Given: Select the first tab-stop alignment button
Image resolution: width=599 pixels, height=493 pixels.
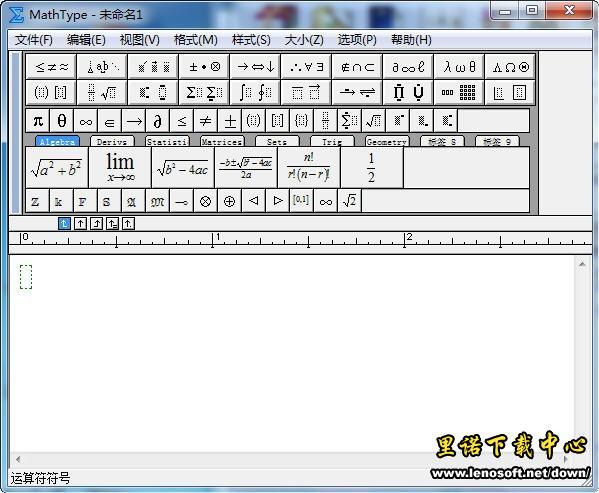Looking at the screenshot, I should (64, 223).
